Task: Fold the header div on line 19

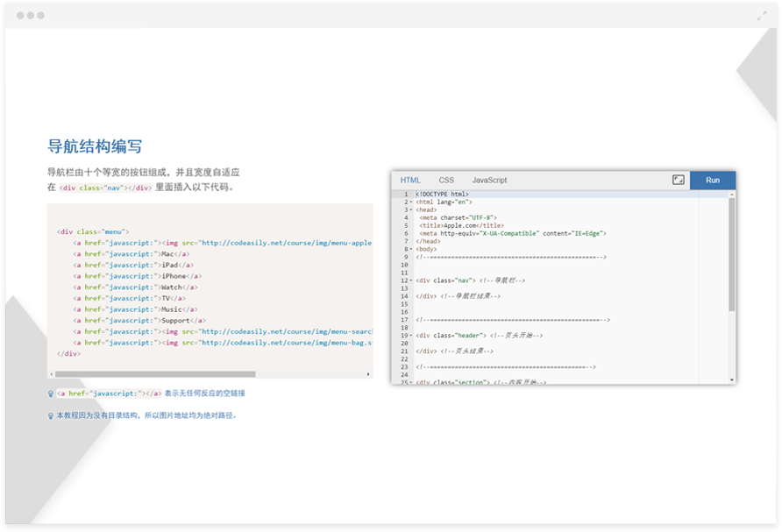Action: (411, 336)
